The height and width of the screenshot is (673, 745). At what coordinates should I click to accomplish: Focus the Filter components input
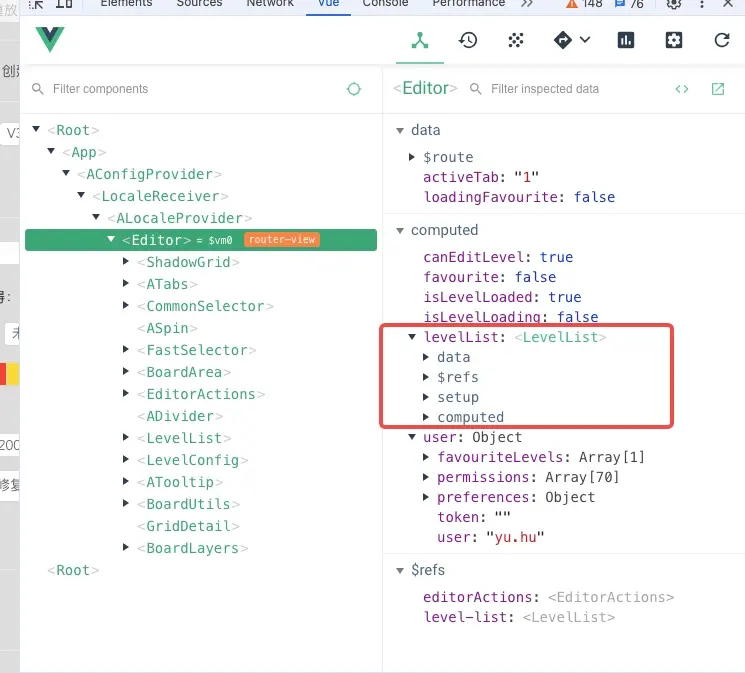[195, 89]
